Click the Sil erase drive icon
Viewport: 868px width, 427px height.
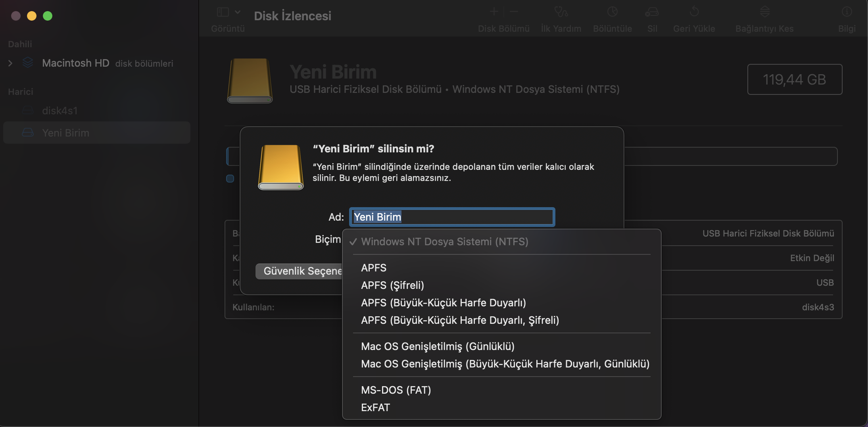(652, 12)
